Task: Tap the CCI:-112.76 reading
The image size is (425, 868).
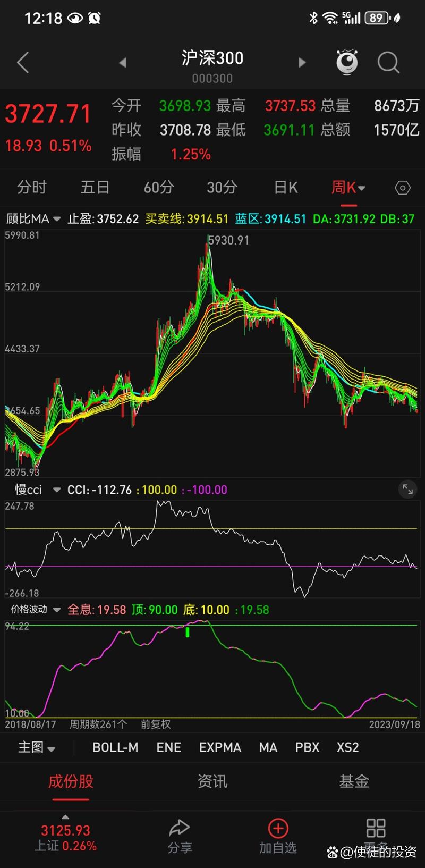Action: coord(99,490)
